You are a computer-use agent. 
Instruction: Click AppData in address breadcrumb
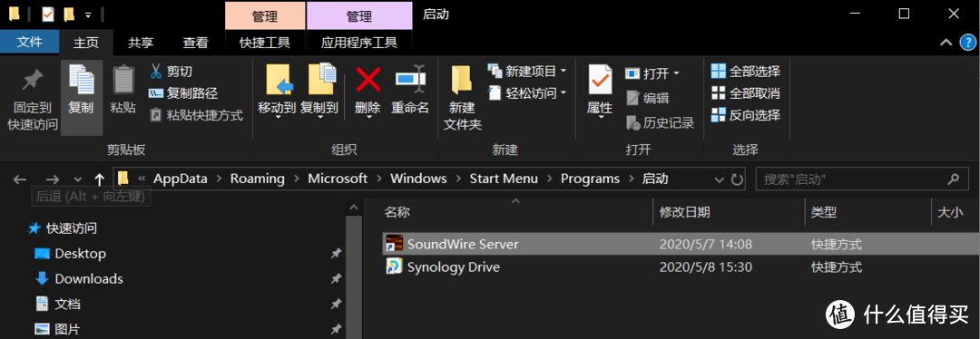(x=180, y=179)
